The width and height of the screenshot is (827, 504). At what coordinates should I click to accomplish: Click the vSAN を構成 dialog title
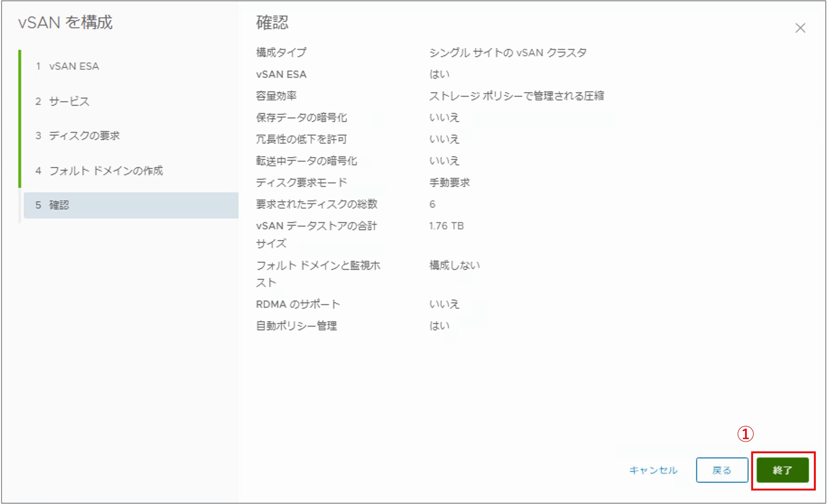coord(65,23)
